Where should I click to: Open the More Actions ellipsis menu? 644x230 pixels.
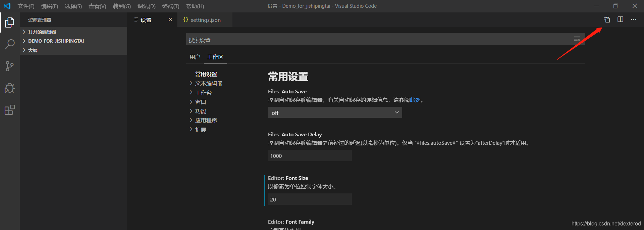[x=634, y=19]
